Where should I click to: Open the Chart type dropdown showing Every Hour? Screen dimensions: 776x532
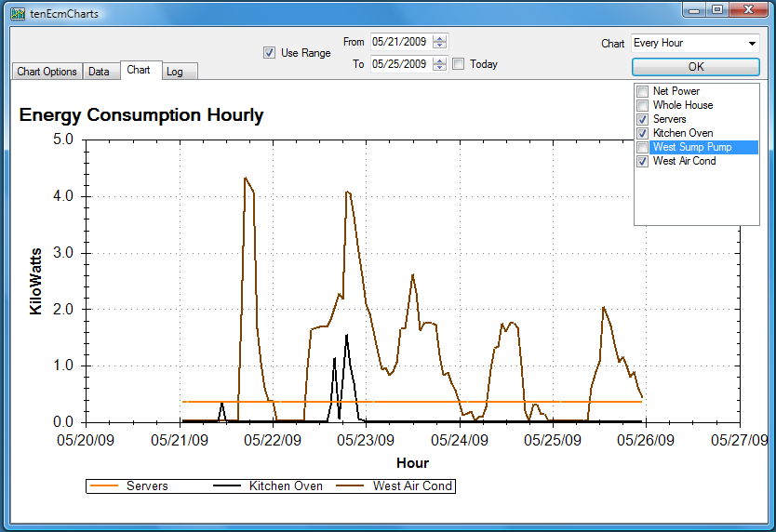tap(752, 43)
